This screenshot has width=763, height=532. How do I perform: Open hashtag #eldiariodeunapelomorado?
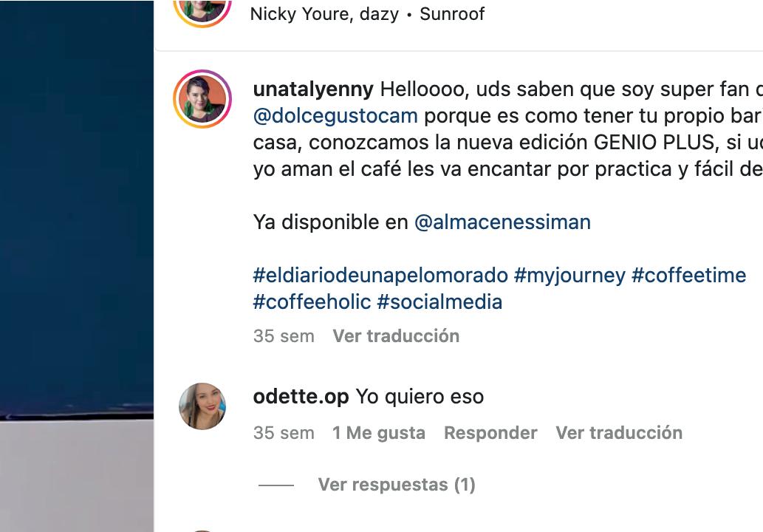pos(380,276)
